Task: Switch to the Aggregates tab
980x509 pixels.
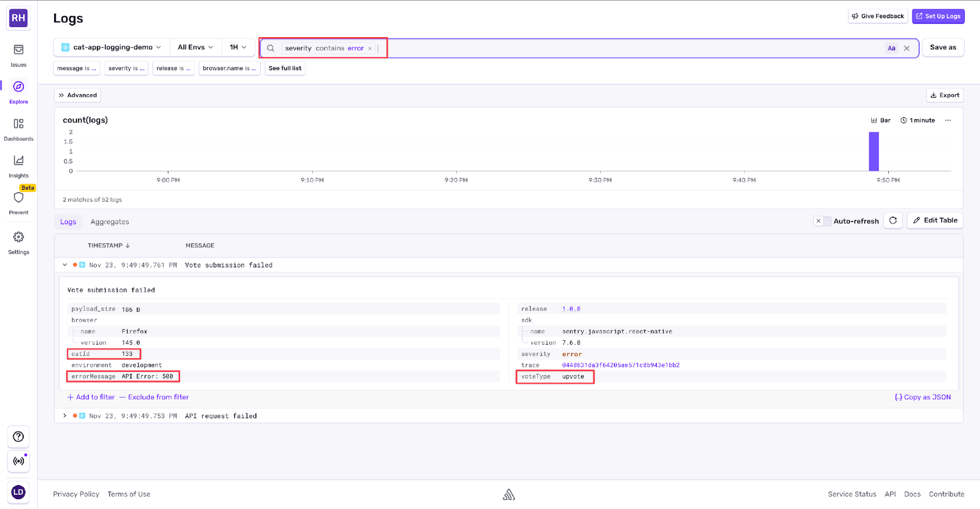Action: pos(109,222)
